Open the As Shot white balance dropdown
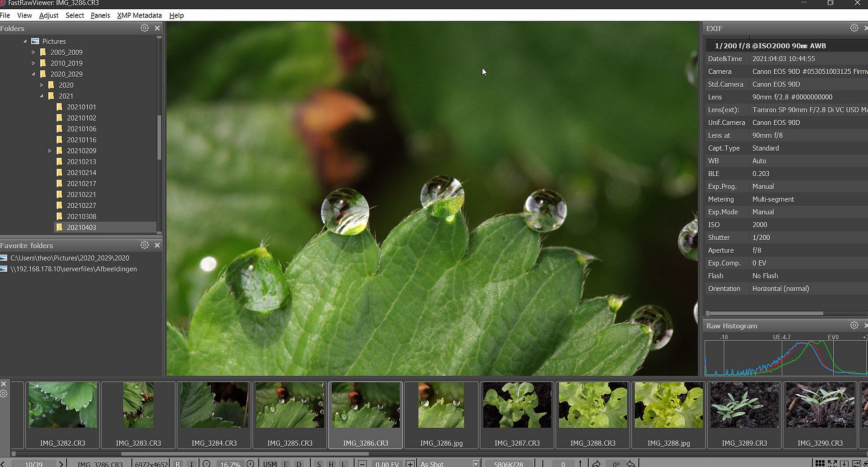 click(x=476, y=464)
